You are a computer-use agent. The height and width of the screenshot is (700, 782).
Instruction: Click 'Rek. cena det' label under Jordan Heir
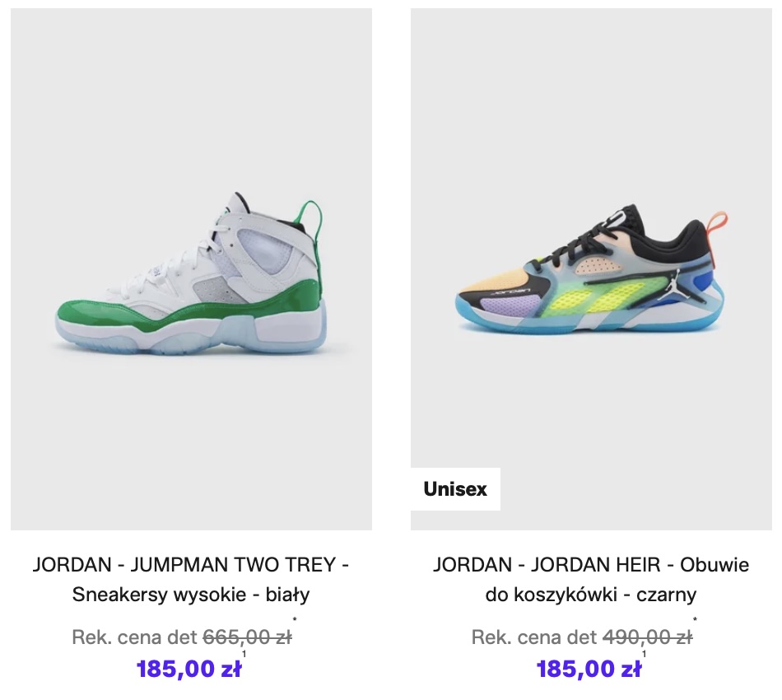pyautogui.click(x=534, y=637)
